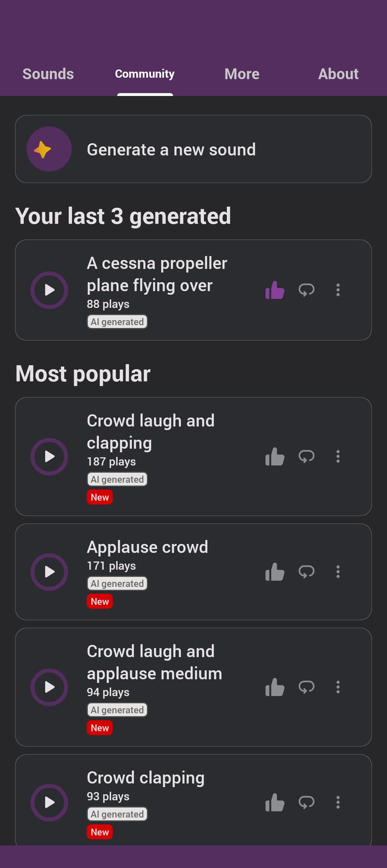Like Crowd laugh and applause medium sound
Viewport: 387px width, 868px height.
[x=275, y=687]
